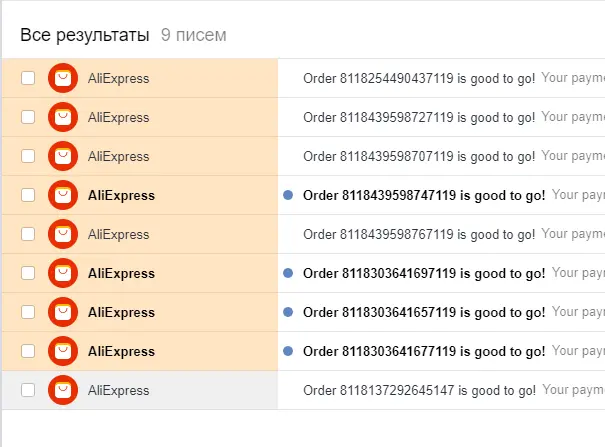Click the '9 писем' count label
The image size is (605, 447).
click(194, 35)
